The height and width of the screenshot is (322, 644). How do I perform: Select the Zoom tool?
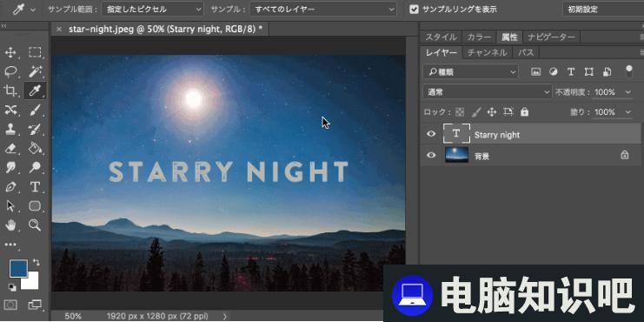click(35, 225)
